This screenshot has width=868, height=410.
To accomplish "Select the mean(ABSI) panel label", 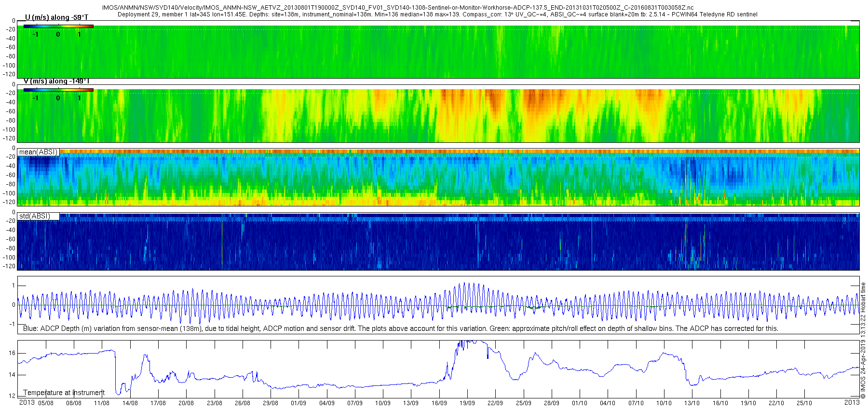I will [38, 152].
